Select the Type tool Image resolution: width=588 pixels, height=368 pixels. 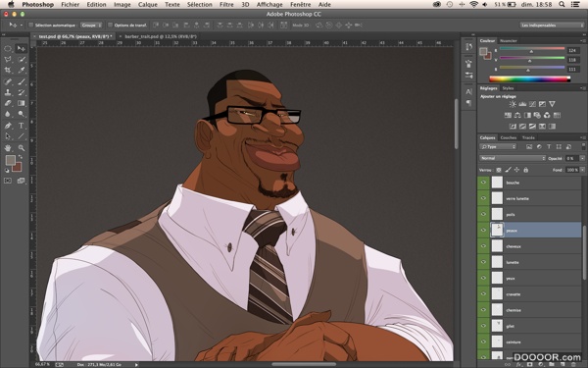22,126
